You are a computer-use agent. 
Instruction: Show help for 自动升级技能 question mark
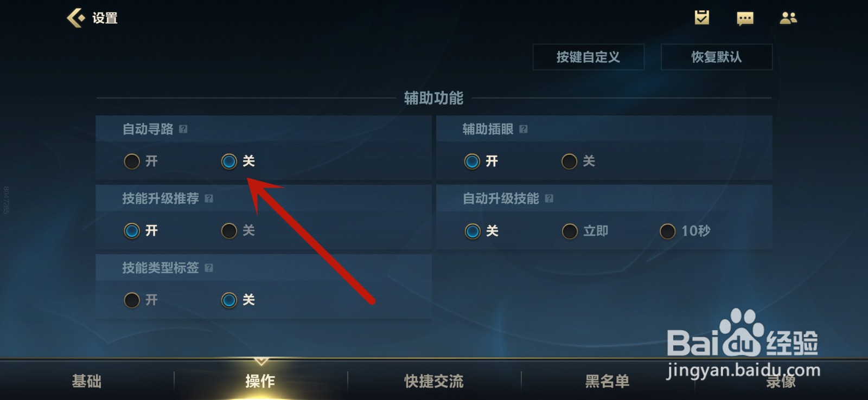549,198
